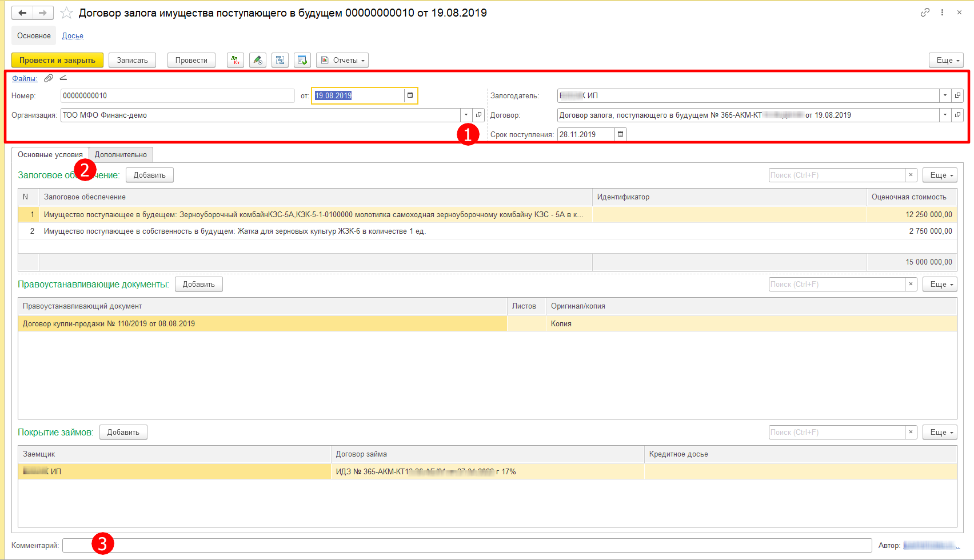Add a Правоустанавливающие документы row
This screenshot has height=560, width=974.
pos(199,284)
